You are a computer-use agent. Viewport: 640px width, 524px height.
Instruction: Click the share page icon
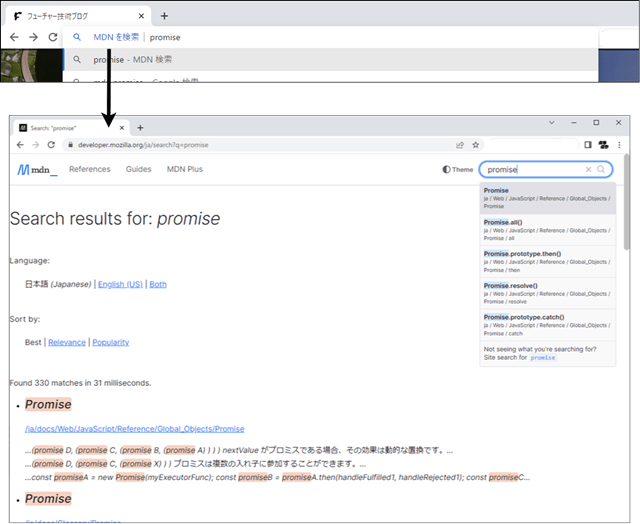tap(460, 145)
